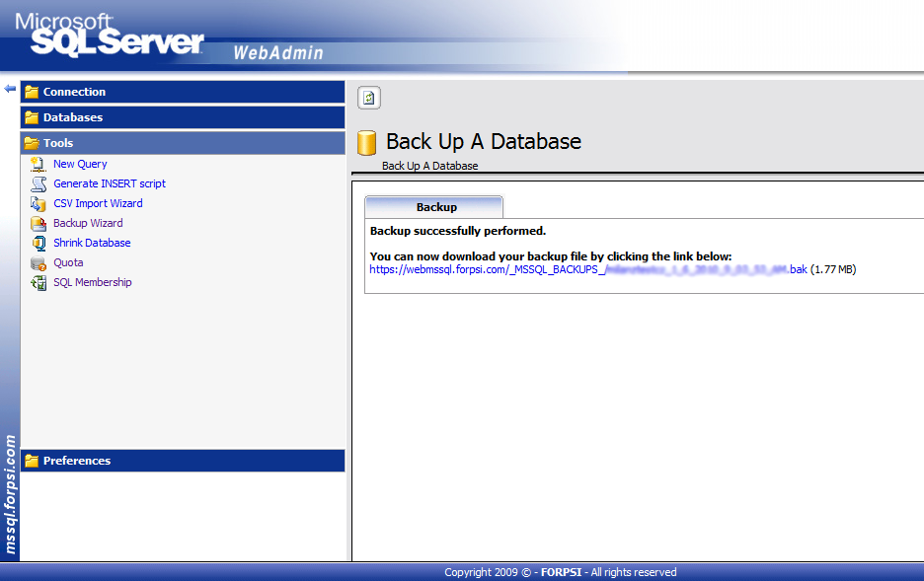This screenshot has height=581, width=924.
Task: Click the New Query icon
Action: [38, 164]
